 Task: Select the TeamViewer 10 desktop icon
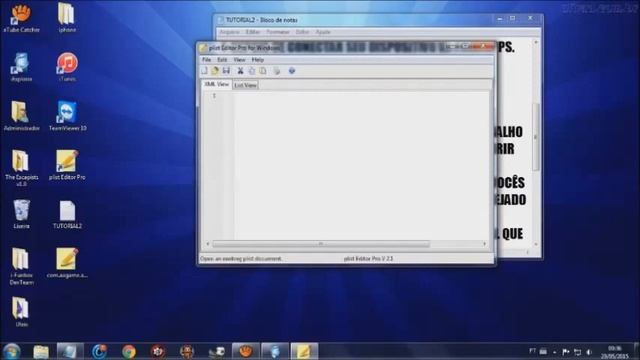pos(67,116)
